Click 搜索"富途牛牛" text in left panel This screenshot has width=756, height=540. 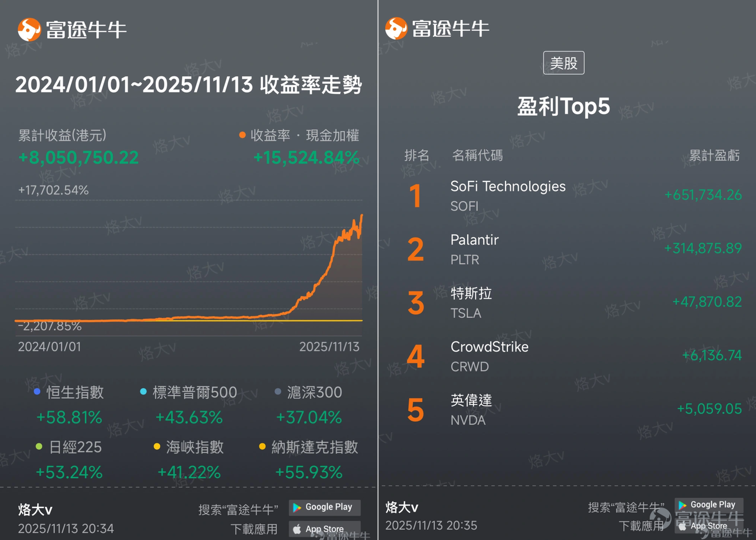238,509
